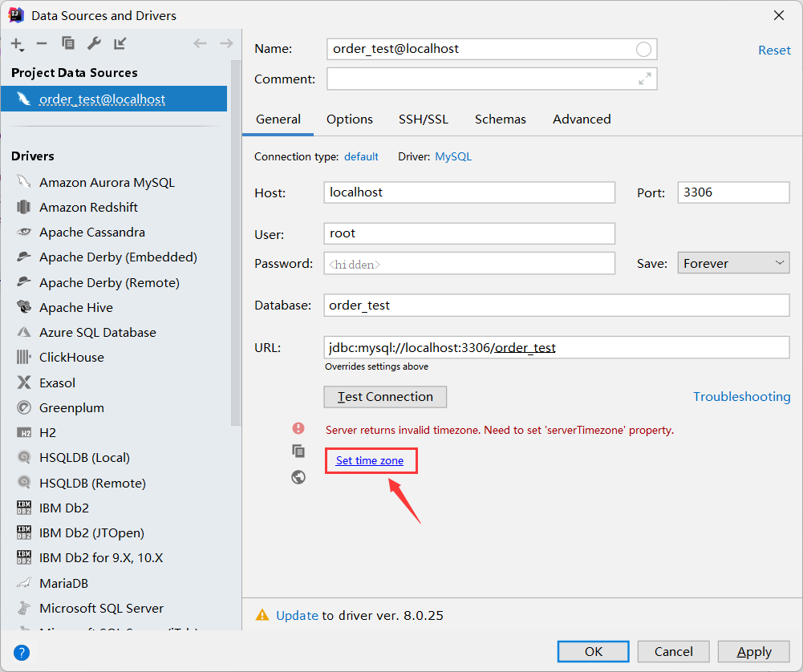Open the globe icon below error

[x=298, y=477]
